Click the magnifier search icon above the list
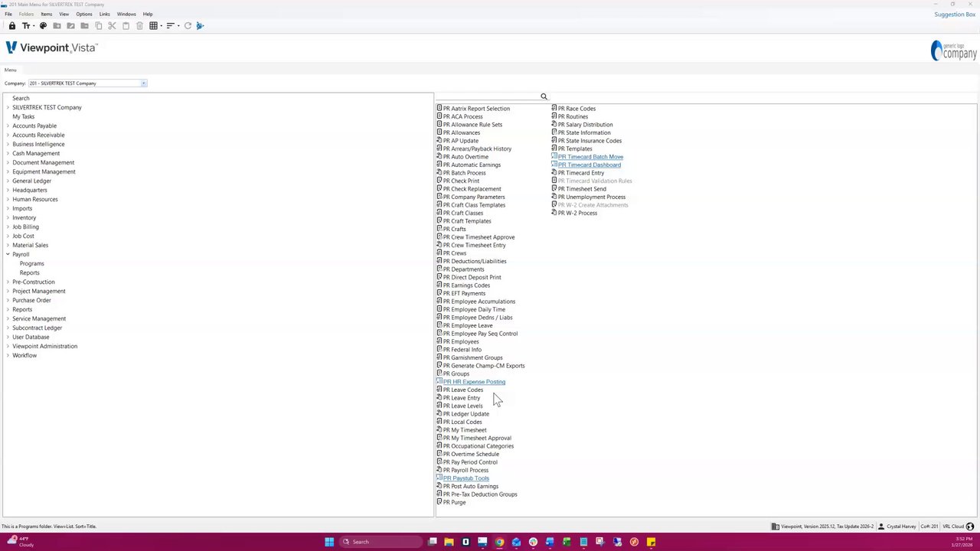Viewport: 980px width, 551px height. point(544,96)
